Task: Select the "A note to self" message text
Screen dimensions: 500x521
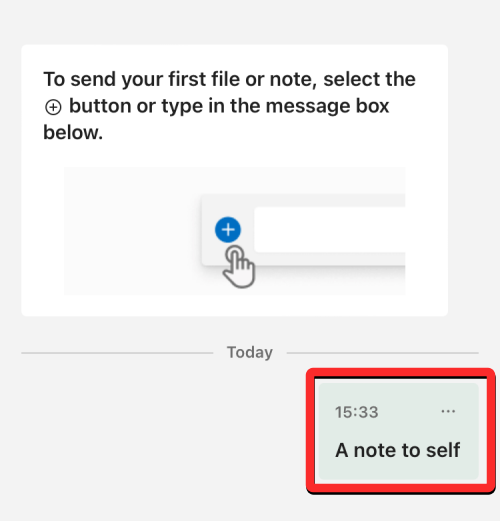Action: click(x=398, y=450)
